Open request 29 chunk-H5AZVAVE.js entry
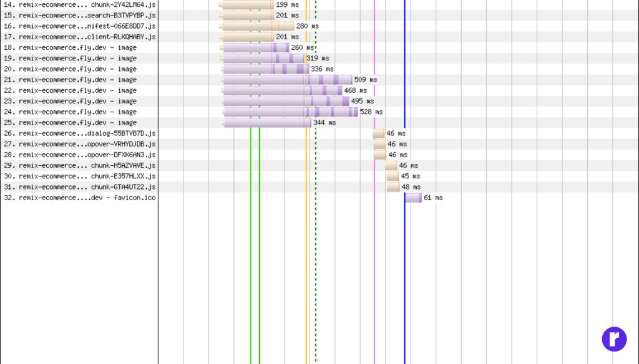Image resolution: width=639 pixels, height=364 pixels. point(79,166)
